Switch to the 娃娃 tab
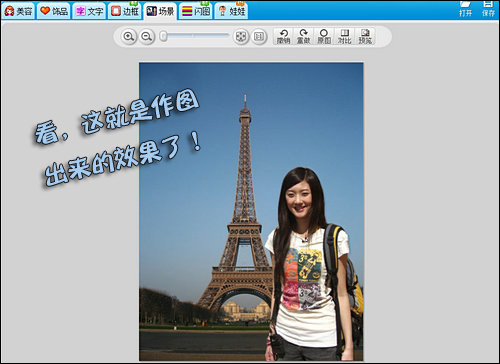The height and width of the screenshot is (364, 500). (231, 11)
